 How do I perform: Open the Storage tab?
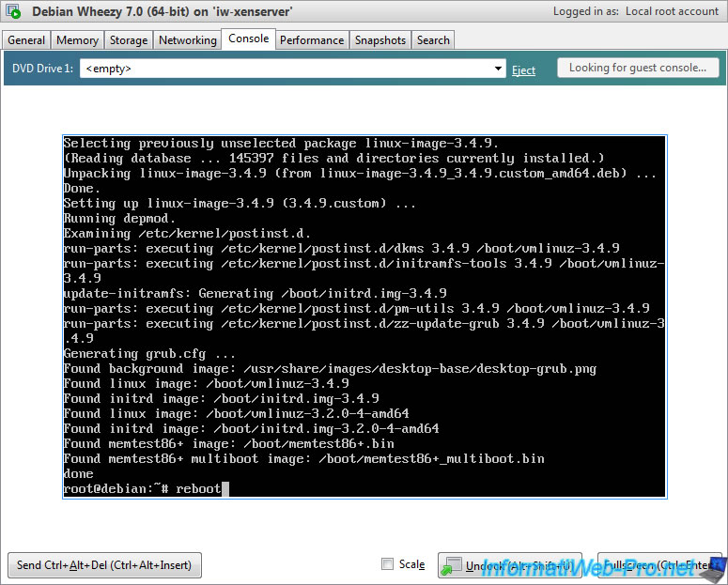[129, 40]
